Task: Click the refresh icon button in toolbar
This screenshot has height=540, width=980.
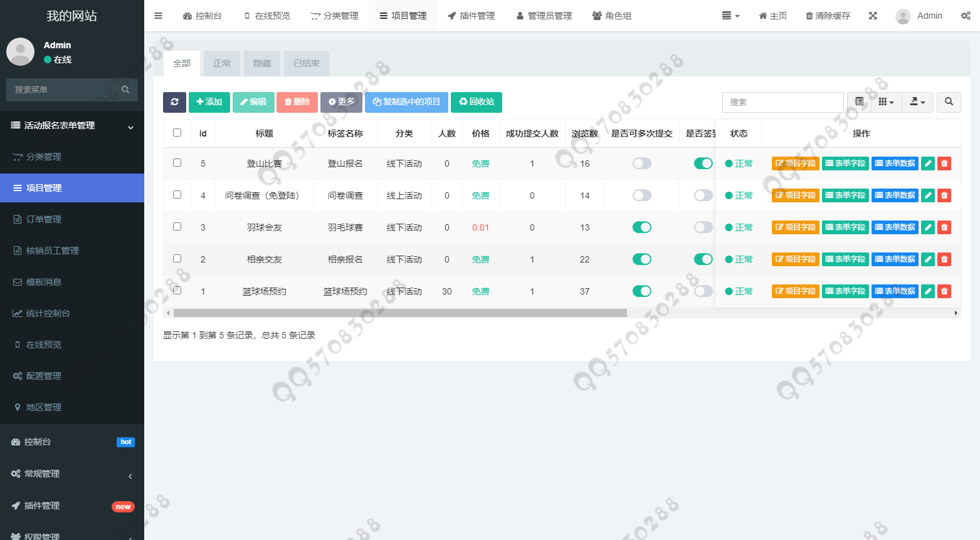Action: click(174, 102)
